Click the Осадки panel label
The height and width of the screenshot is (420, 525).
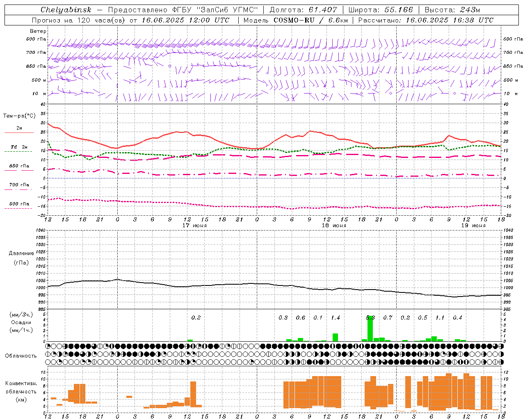pyautogui.click(x=21, y=322)
